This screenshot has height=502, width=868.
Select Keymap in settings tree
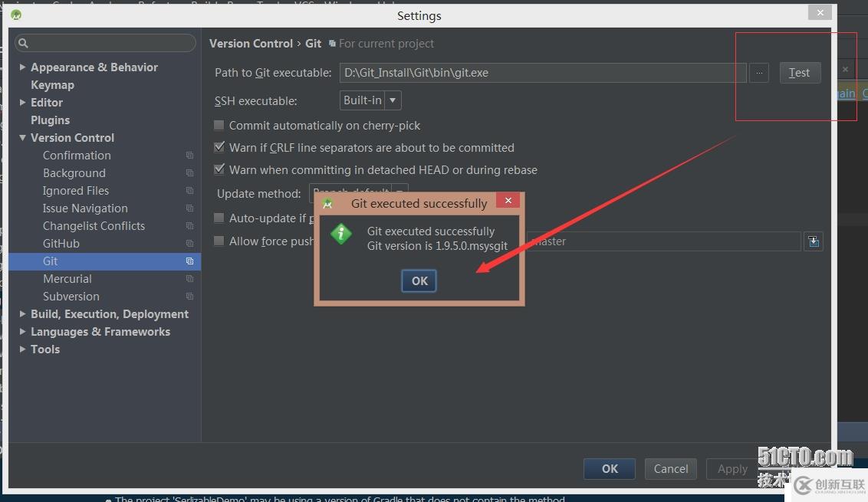(x=53, y=84)
